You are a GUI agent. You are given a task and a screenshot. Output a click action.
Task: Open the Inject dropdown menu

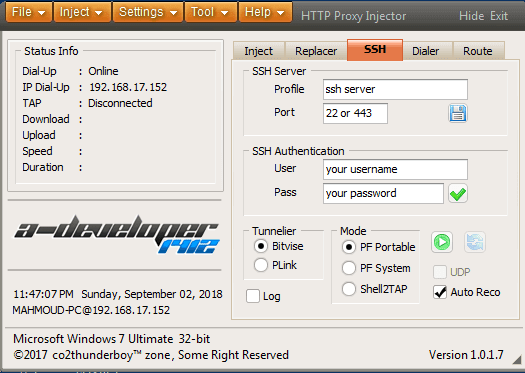coord(82,12)
